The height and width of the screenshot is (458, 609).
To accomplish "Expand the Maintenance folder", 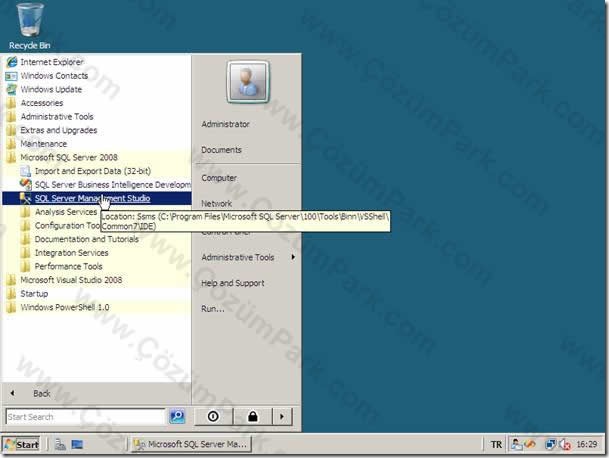I will pyautogui.click(x=44, y=144).
